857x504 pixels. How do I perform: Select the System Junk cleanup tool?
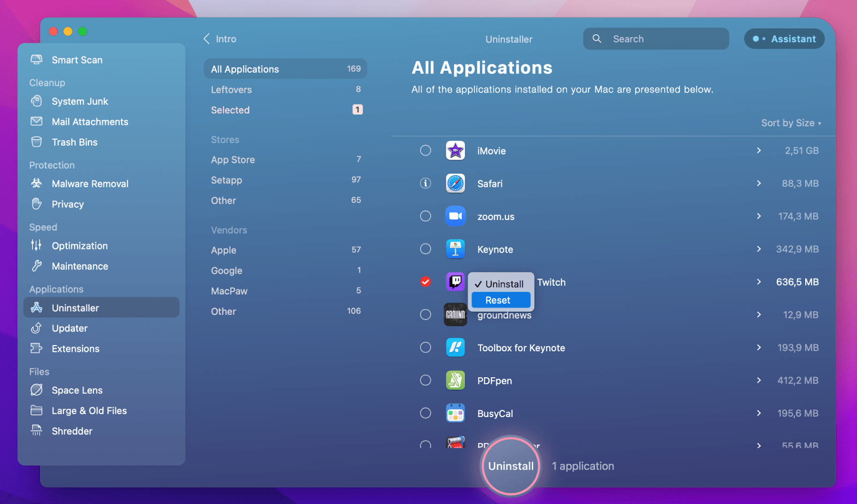click(x=80, y=101)
